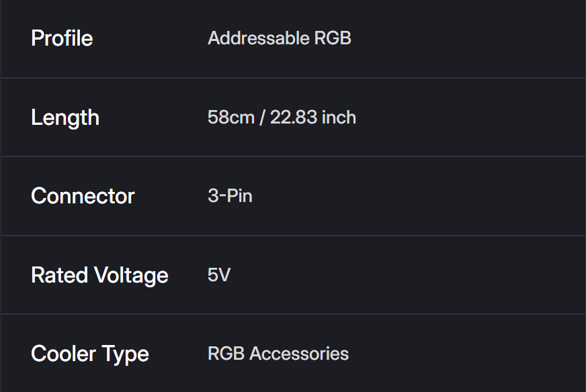Select the 3-Pin connector value

tap(230, 196)
